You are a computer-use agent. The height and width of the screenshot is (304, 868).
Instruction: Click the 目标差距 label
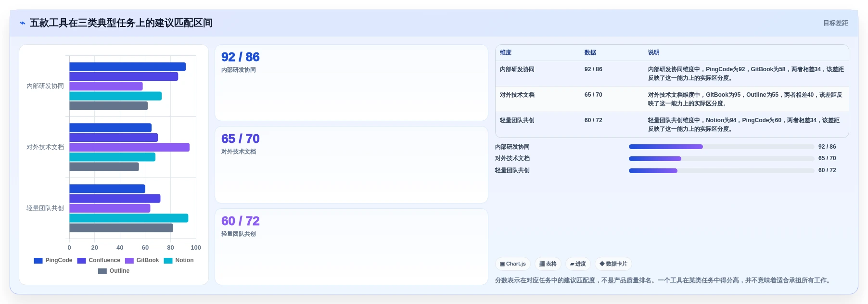(835, 23)
